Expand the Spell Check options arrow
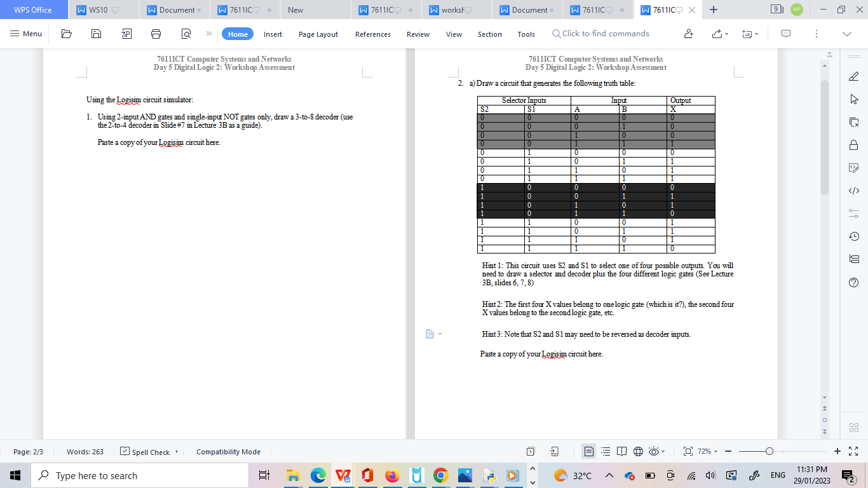The image size is (868, 488). tap(177, 452)
